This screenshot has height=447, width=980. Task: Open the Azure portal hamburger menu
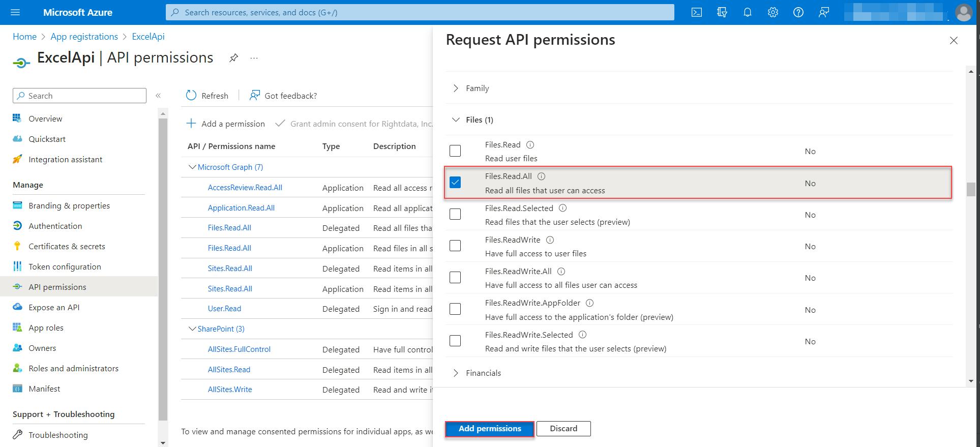[x=15, y=12]
